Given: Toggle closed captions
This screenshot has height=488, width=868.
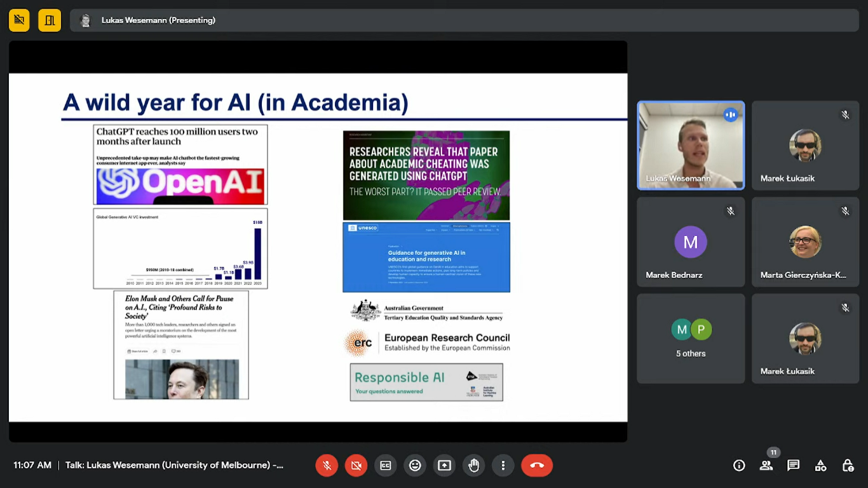Looking at the screenshot, I should [386, 466].
